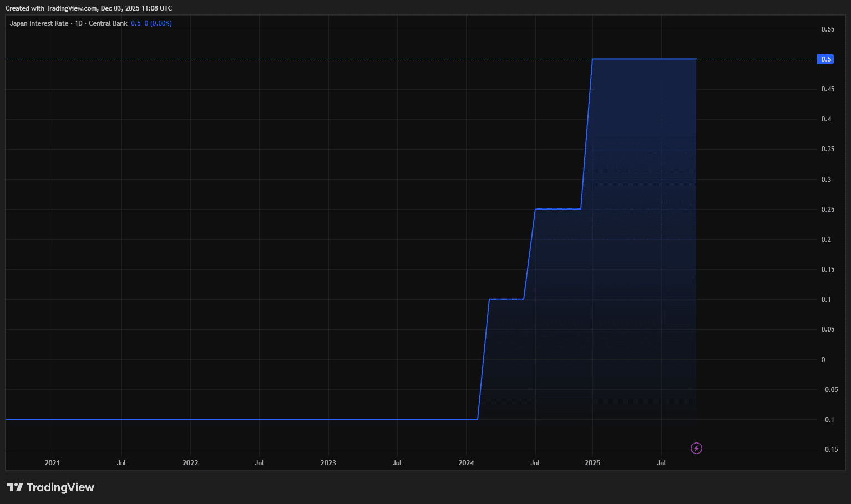Click the 0.05 price axis label
The height and width of the screenshot is (504, 851).
tap(828, 329)
